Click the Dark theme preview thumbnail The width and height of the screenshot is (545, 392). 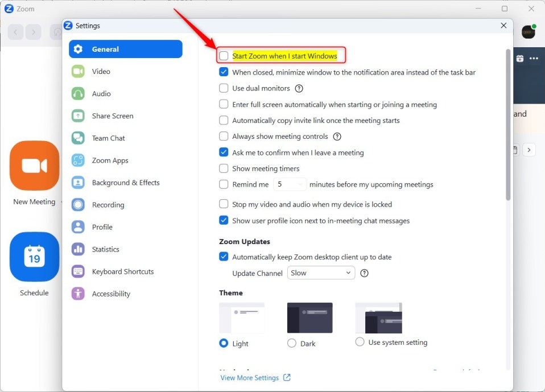coord(309,317)
